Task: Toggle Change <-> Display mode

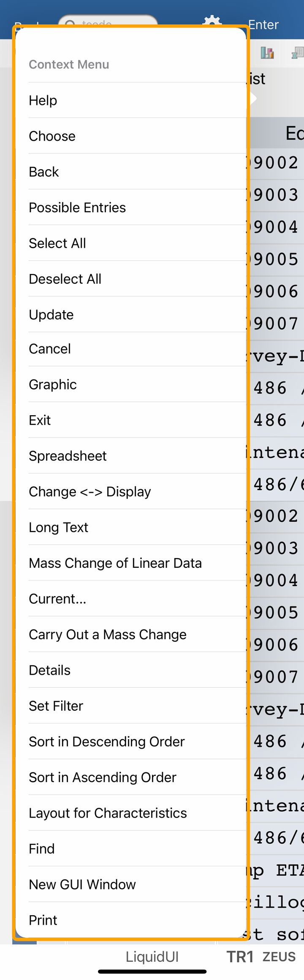Action: point(90,492)
